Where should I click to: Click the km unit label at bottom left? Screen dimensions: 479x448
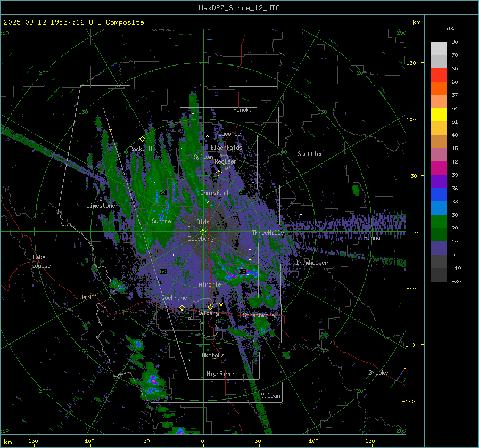pos(8,442)
